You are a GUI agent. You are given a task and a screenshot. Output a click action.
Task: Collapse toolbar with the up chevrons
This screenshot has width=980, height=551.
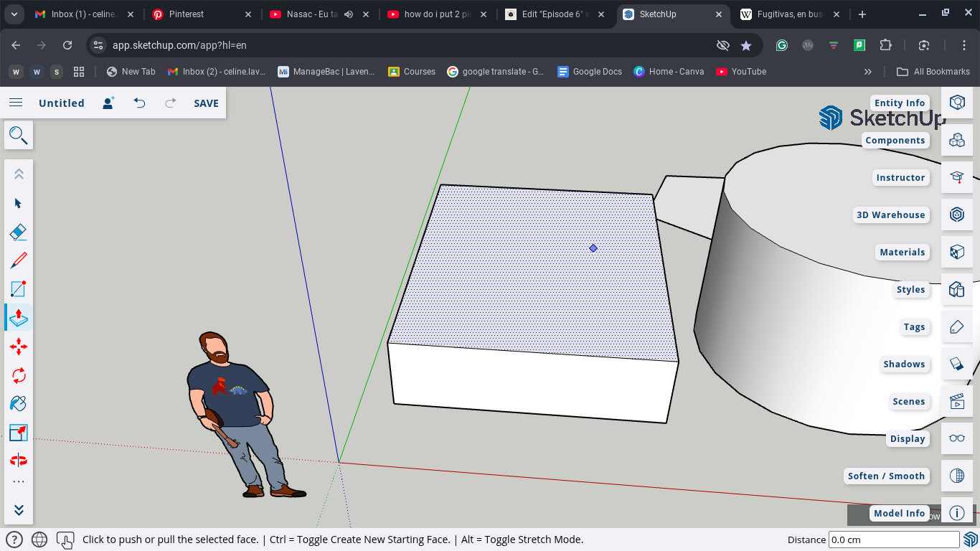pos(19,174)
